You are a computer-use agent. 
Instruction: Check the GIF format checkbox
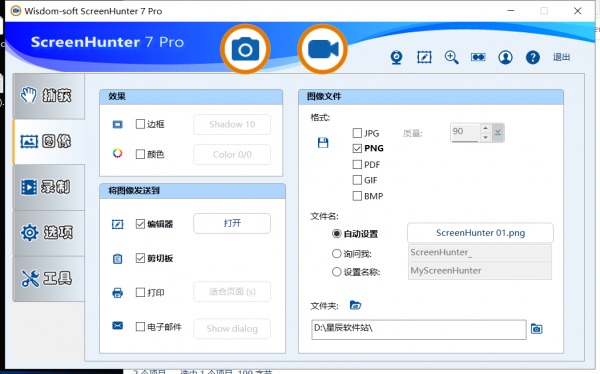(x=357, y=180)
